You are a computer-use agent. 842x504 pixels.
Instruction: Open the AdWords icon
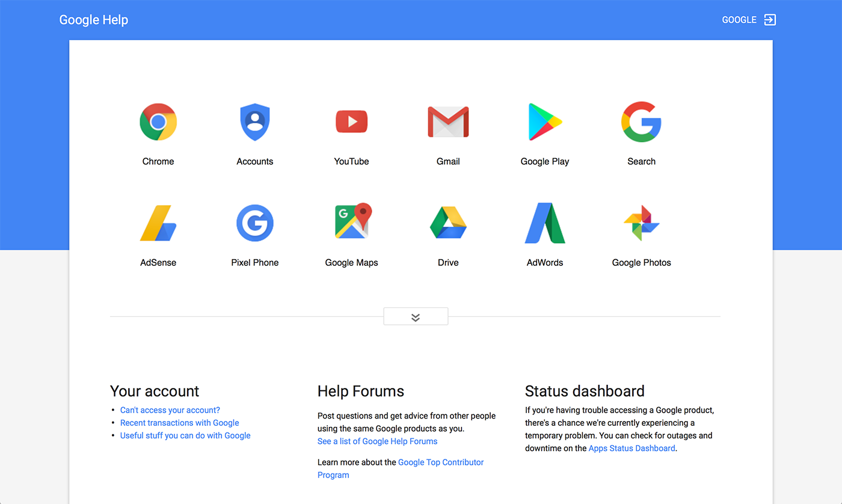pyautogui.click(x=545, y=223)
